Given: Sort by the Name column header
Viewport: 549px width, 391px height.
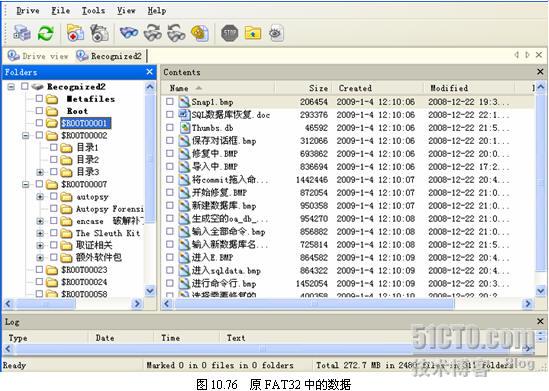Looking at the screenshot, I should pyautogui.click(x=218, y=88).
